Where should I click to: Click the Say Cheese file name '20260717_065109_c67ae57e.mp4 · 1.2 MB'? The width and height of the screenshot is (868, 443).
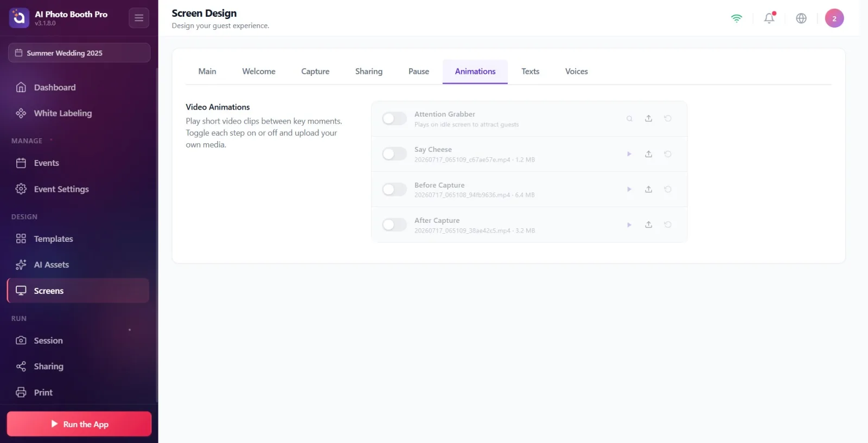[475, 160]
